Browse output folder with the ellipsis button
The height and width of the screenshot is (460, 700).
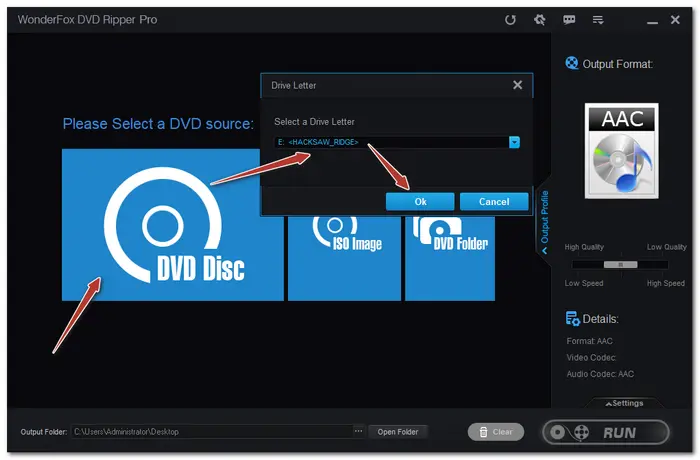coord(358,431)
